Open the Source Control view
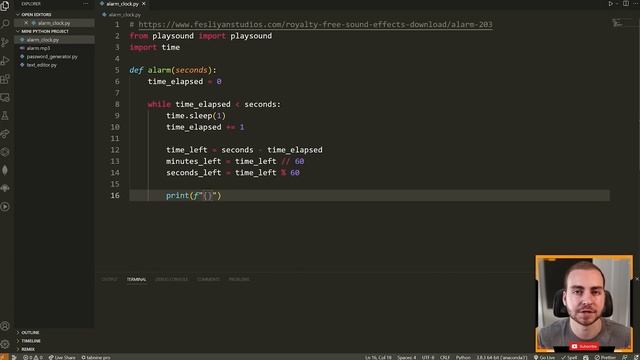The width and height of the screenshot is (640, 360). click(5, 42)
